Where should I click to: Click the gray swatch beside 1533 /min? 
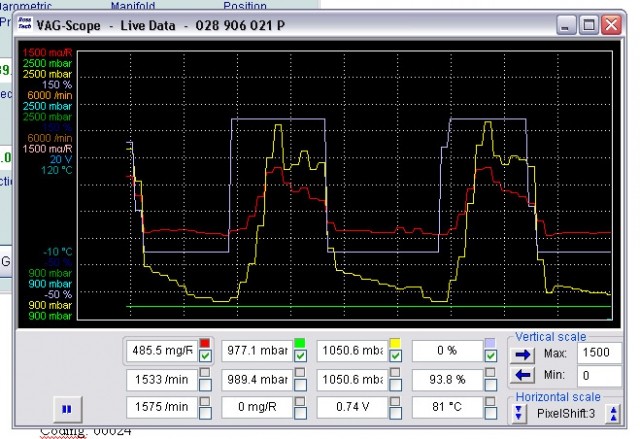point(205,372)
